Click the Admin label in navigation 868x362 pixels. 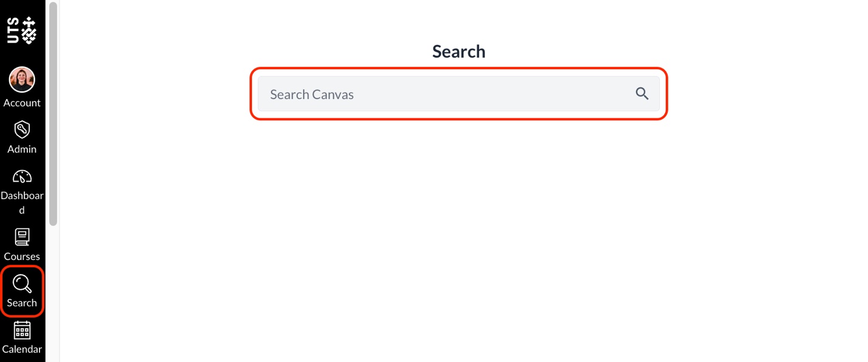(x=22, y=149)
